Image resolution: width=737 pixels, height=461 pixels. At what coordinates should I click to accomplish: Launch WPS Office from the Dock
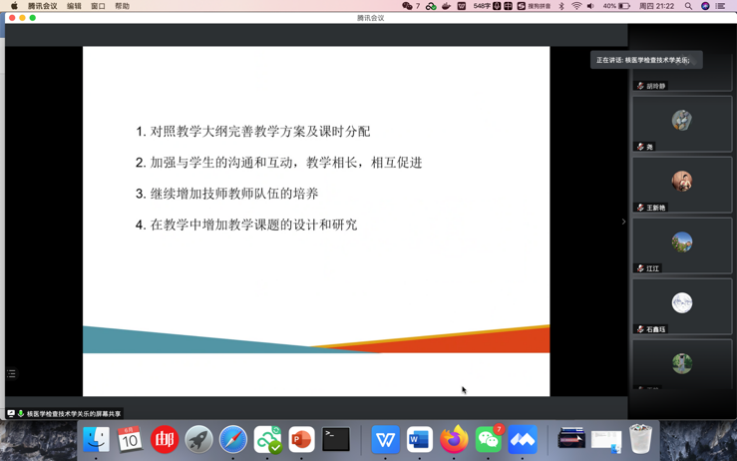(385, 439)
